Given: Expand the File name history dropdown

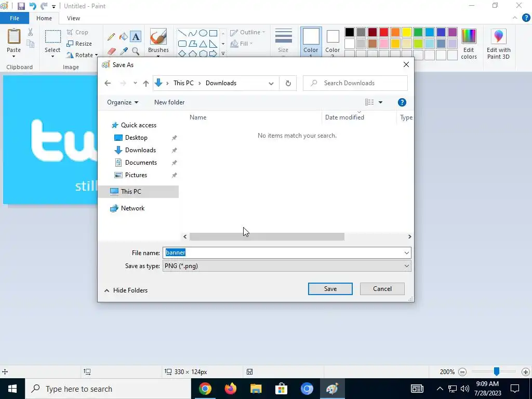Looking at the screenshot, I should 406,253.
